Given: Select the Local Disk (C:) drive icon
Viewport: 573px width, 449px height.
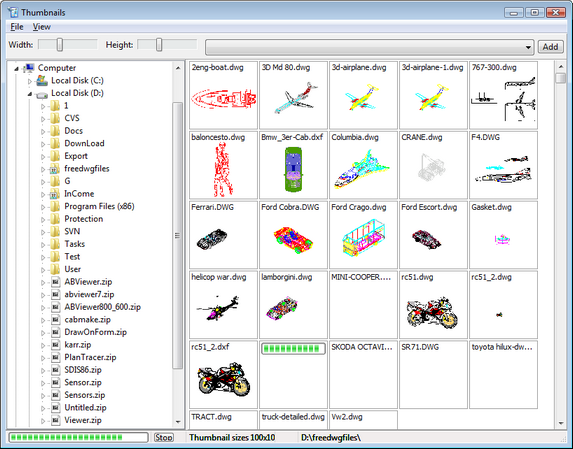Looking at the screenshot, I should 42,80.
